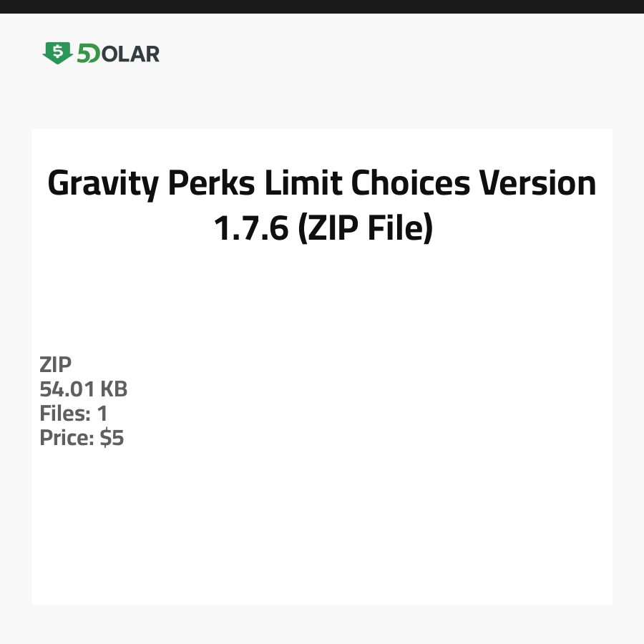Click the file count number 1
This screenshot has width=644, height=644.
(x=102, y=414)
